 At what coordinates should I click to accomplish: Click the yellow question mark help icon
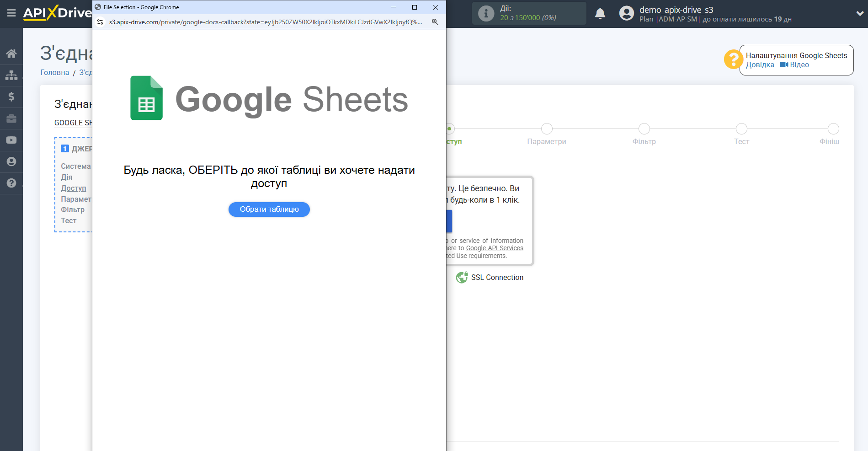pos(733,59)
